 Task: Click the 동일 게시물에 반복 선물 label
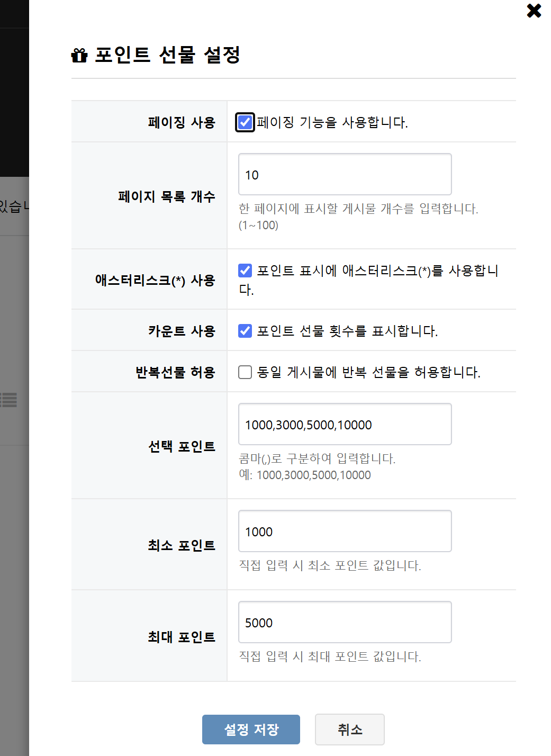click(x=368, y=372)
